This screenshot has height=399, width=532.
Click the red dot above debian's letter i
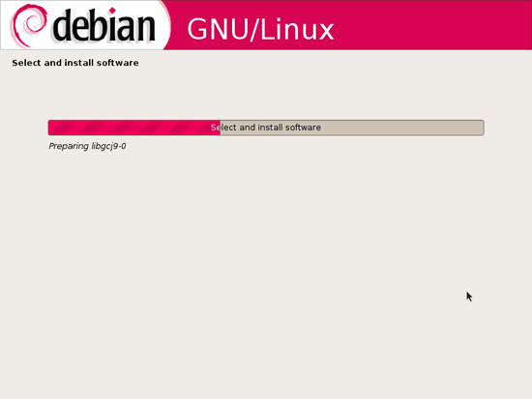coord(112,11)
